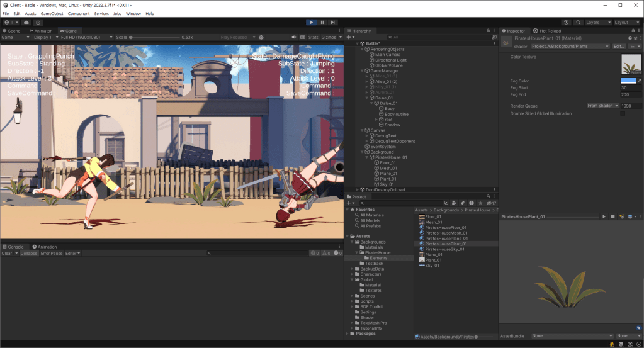Open the GameObject menu
This screenshot has width=644, height=348.
[52, 13]
